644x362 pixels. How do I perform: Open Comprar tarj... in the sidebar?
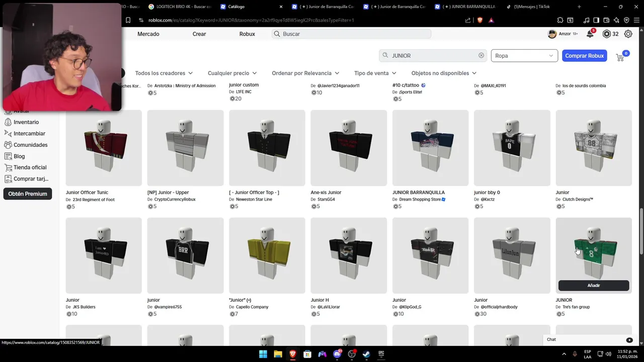(x=26, y=178)
